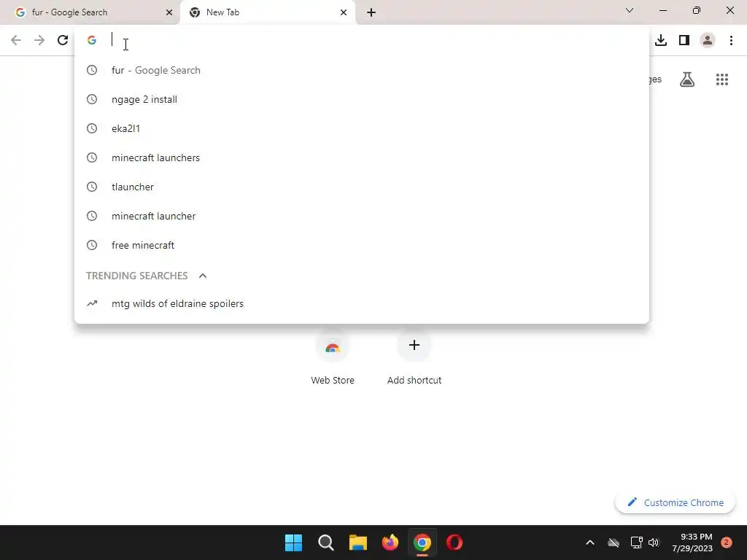Open the user profile avatar

click(708, 40)
